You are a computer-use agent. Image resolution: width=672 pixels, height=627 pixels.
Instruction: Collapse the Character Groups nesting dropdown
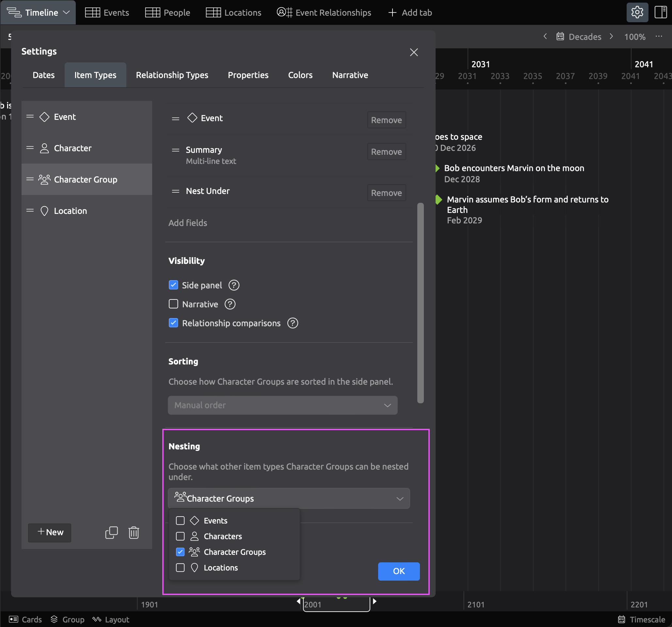400,499
